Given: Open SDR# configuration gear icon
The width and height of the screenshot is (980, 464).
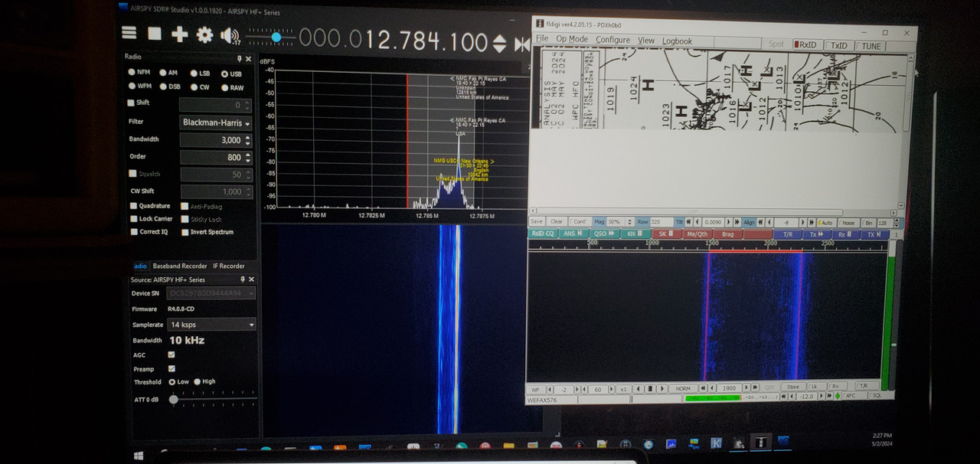Looking at the screenshot, I should 204,34.
